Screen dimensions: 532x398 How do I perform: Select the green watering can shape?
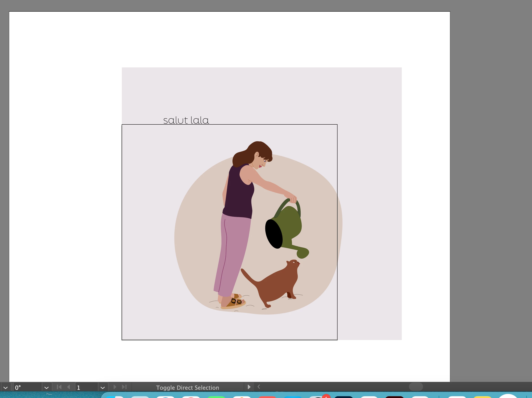coord(291,225)
